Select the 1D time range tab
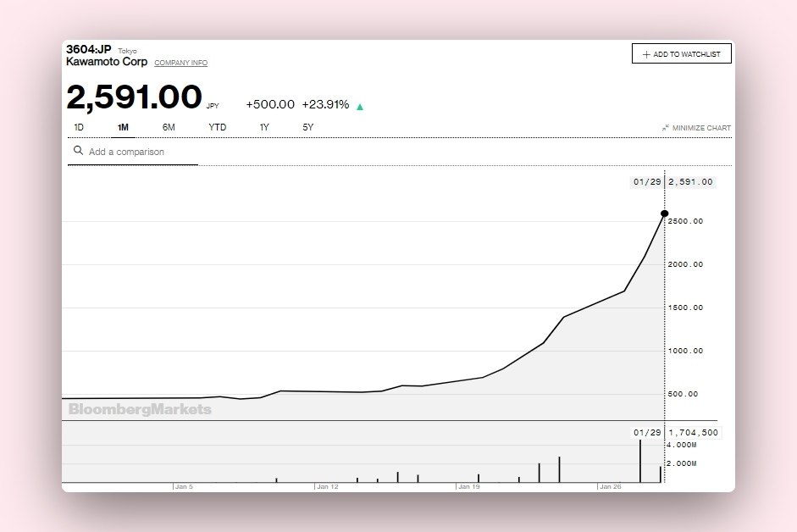Viewport: 797px width, 532px height. (79, 127)
